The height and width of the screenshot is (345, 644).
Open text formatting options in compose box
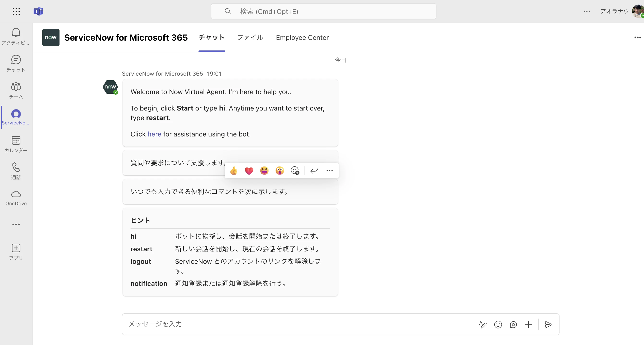click(483, 325)
